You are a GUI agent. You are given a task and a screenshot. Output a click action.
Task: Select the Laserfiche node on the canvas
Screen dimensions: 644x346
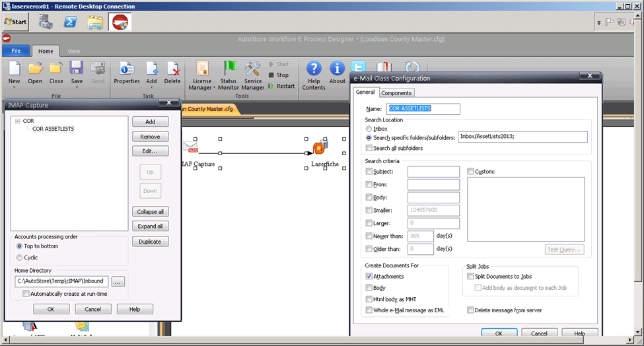(320, 147)
